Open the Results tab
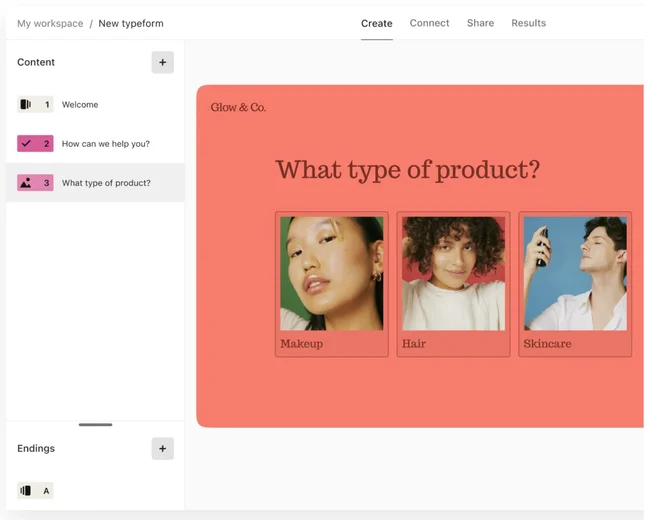The image size is (650, 520). click(528, 23)
